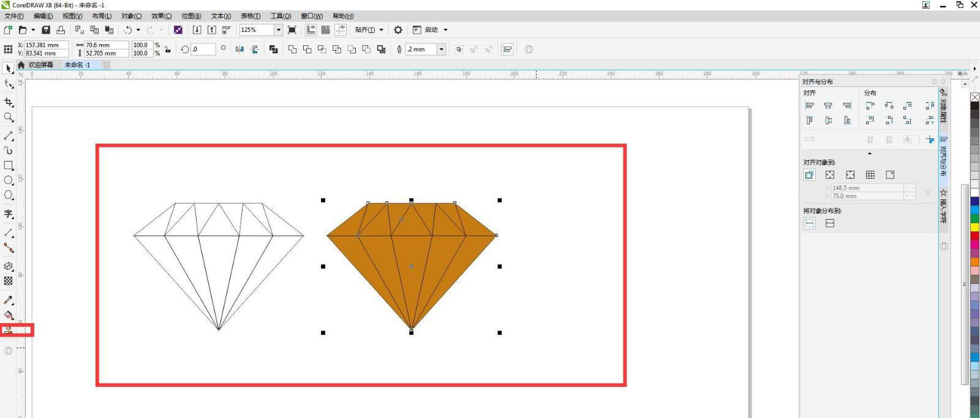Click the Save icon in toolbar
The height and width of the screenshot is (418, 980).
click(46, 30)
